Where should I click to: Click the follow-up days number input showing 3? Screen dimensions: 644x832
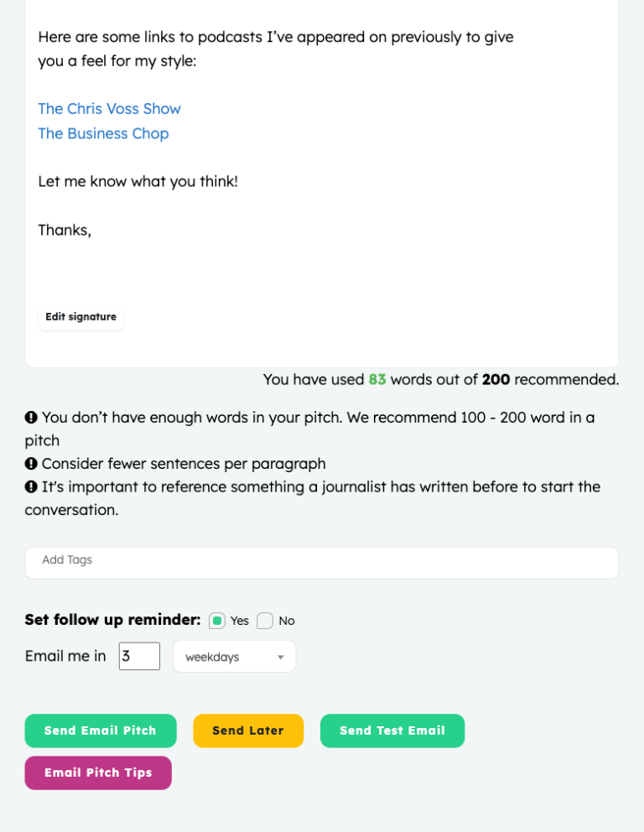pyautogui.click(x=138, y=656)
